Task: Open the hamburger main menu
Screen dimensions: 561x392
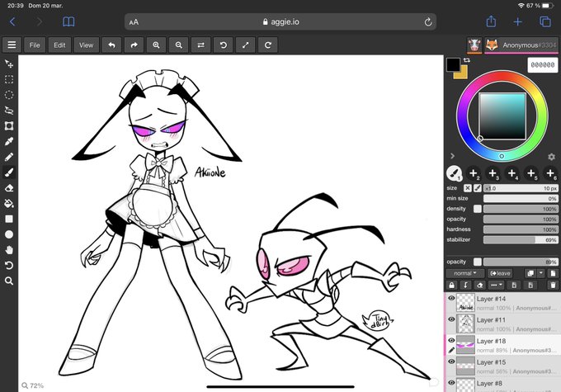Action: 12,45
